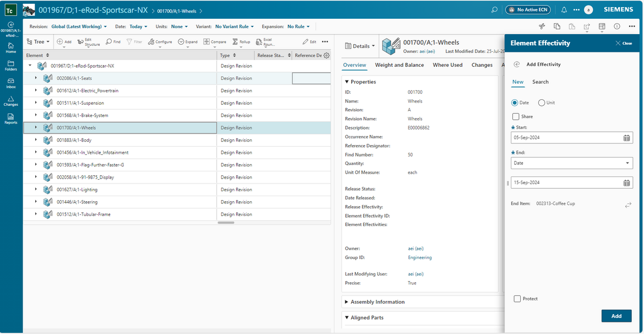The width and height of the screenshot is (644, 334).
Task: Click the Expand command in toolbar
Action: [x=188, y=41]
